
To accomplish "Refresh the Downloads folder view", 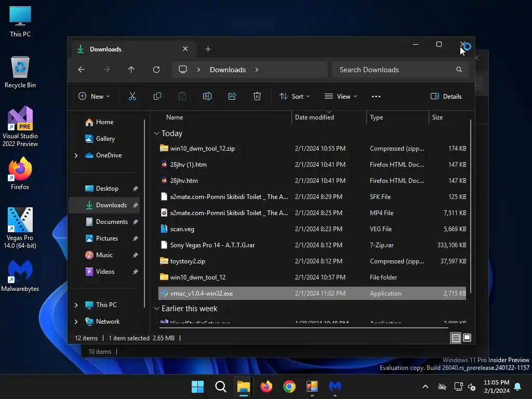I will pos(156,70).
